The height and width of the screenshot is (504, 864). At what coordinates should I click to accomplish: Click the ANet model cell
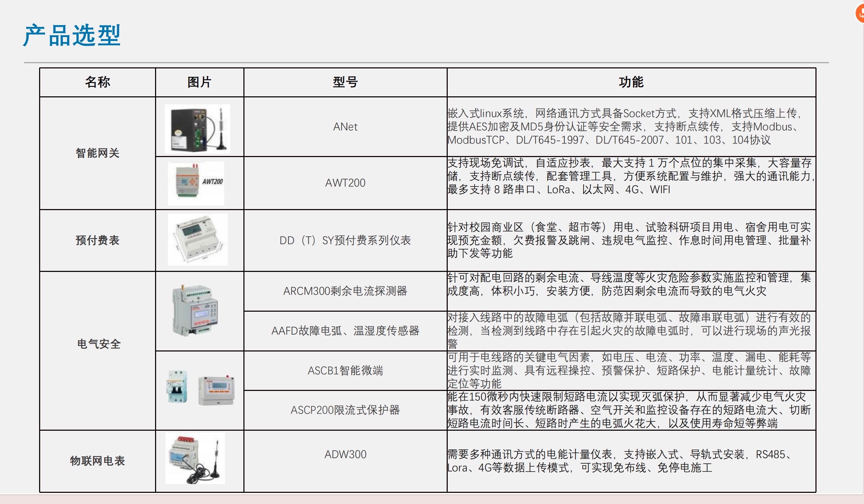tap(345, 127)
